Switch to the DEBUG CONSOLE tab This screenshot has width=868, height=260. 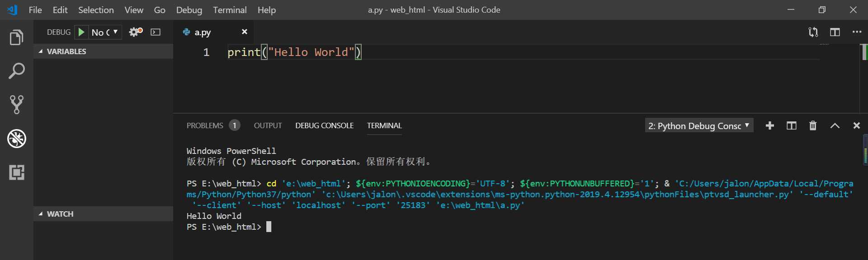[324, 125]
